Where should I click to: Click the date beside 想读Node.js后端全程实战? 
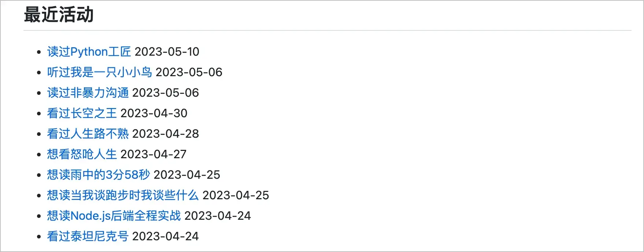point(218,216)
